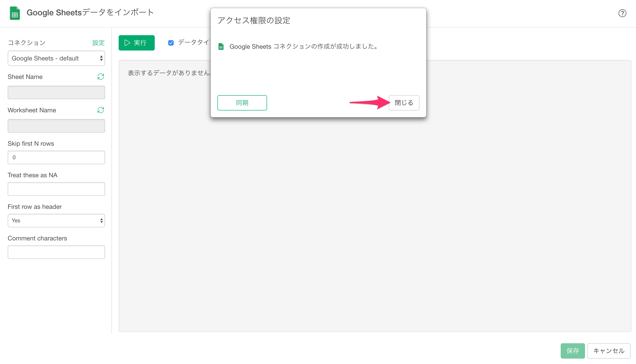Open the Google Sheets - default connection dropdown

click(x=56, y=58)
